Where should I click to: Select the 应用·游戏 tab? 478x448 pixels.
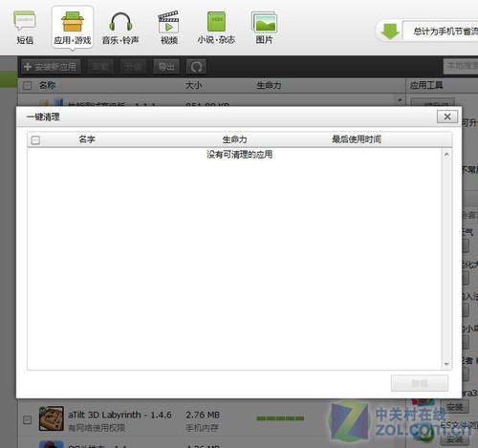tap(73, 28)
